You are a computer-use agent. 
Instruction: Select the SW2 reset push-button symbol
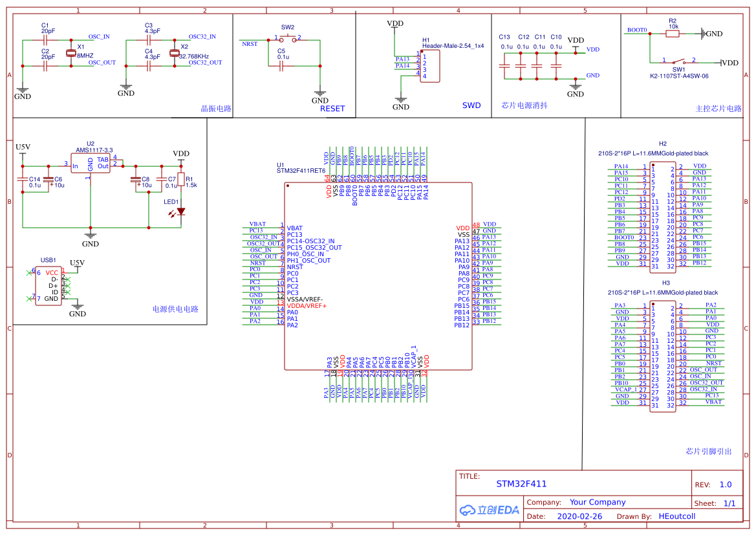tap(288, 38)
